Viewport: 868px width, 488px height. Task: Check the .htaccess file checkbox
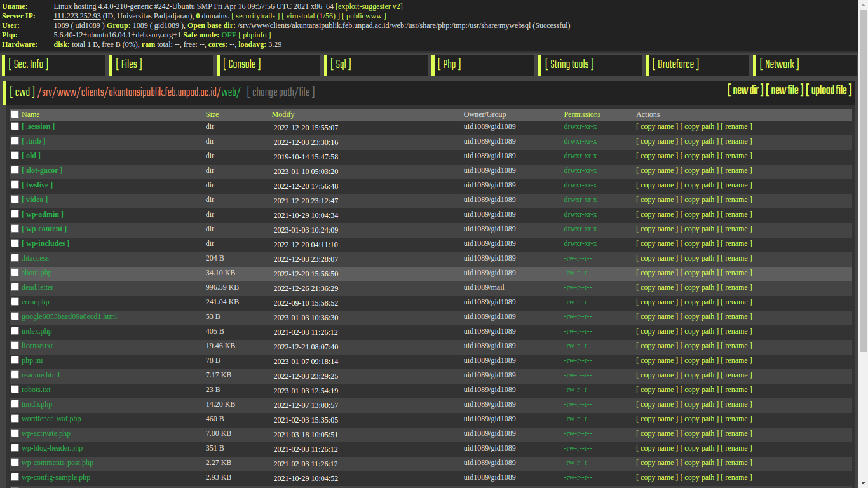click(15, 258)
